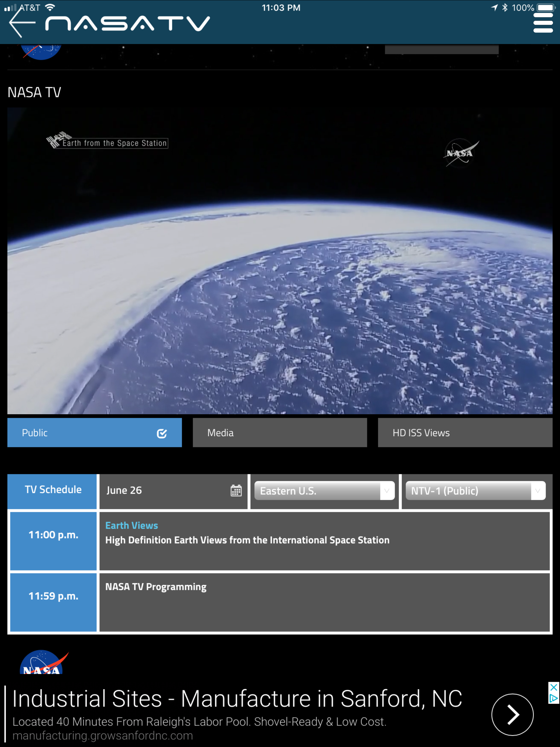The width and height of the screenshot is (560, 747).
Task: Expand the Eastern U.S. timezone dropdown
Action: pos(324,491)
